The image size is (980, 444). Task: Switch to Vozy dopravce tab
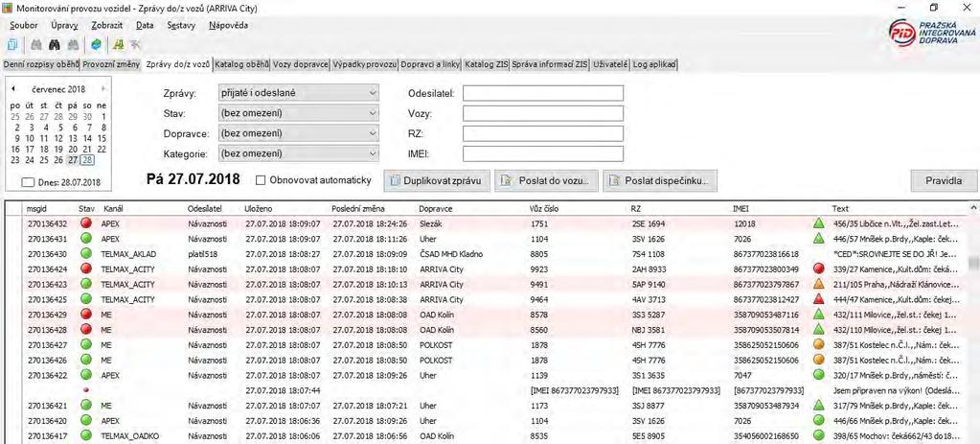click(x=301, y=64)
